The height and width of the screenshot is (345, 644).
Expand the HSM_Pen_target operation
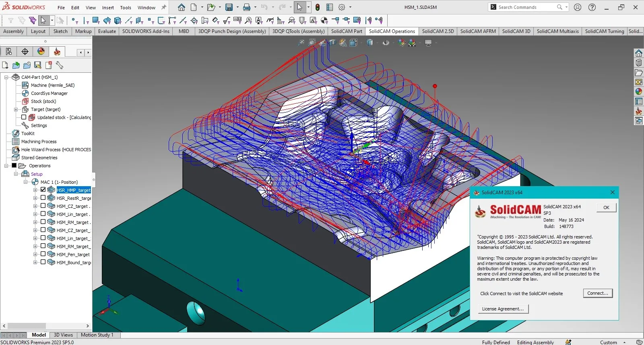35,254
